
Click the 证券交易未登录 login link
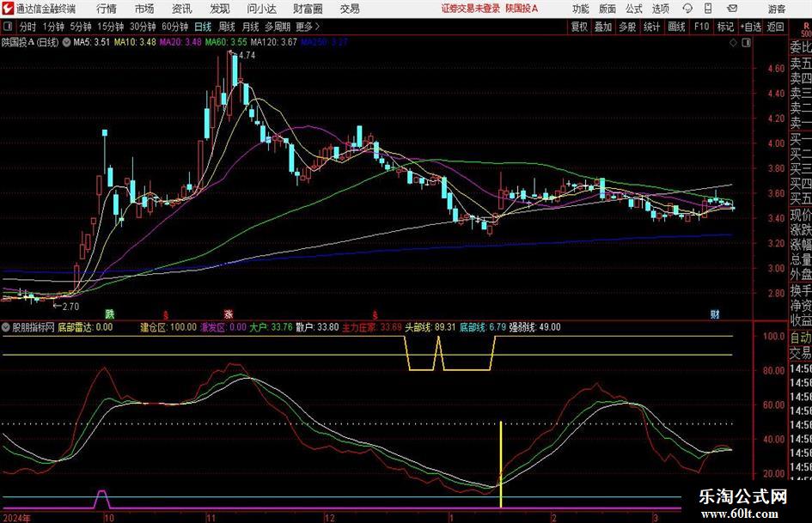tap(471, 9)
